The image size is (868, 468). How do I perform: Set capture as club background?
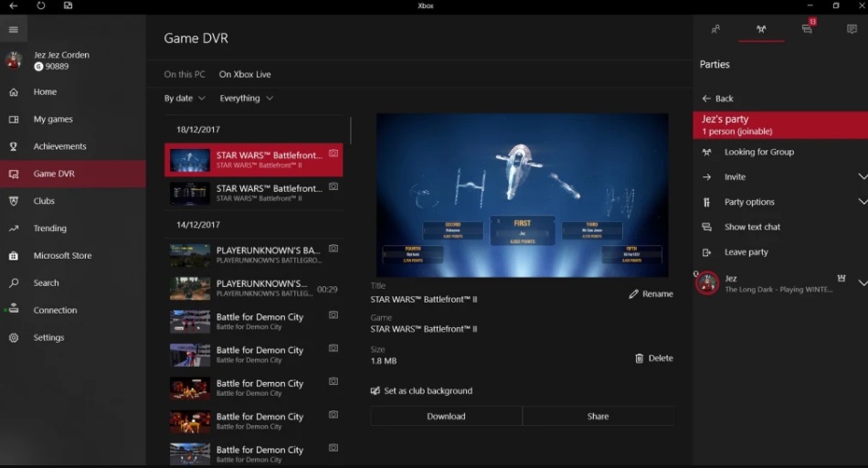(421, 391)
